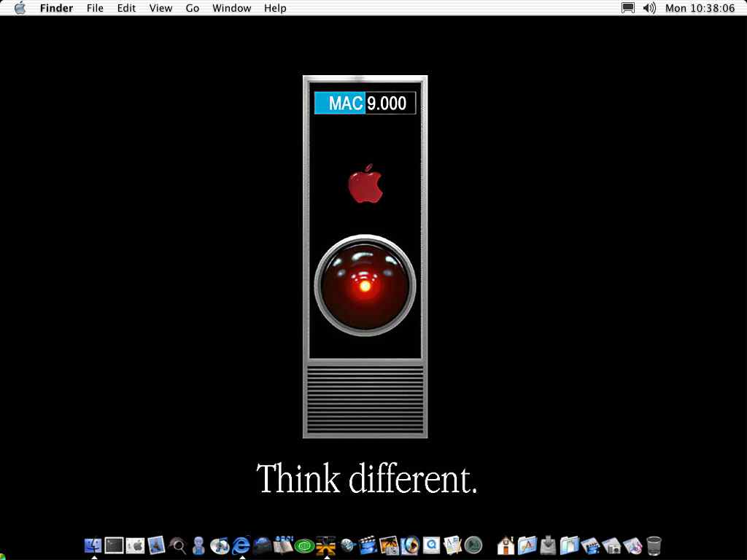Open the Finder application menu

click(56, 8)
